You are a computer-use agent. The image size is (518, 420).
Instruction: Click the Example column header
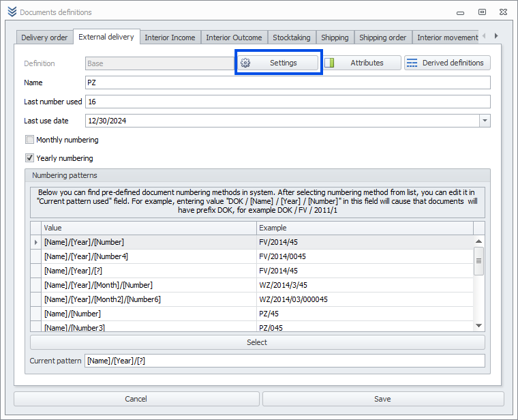pyautogui.click(x=365, y=228)
